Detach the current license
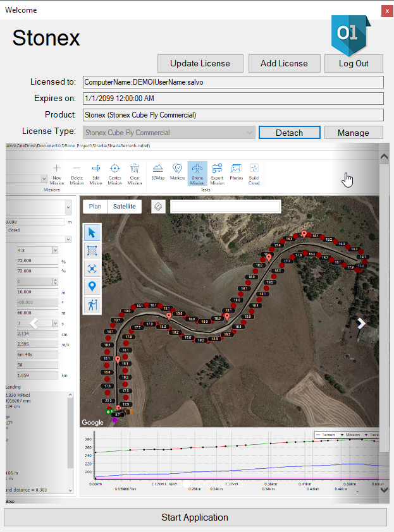The height and width of the screenshot is (532, 394). [x=290, y=133]
